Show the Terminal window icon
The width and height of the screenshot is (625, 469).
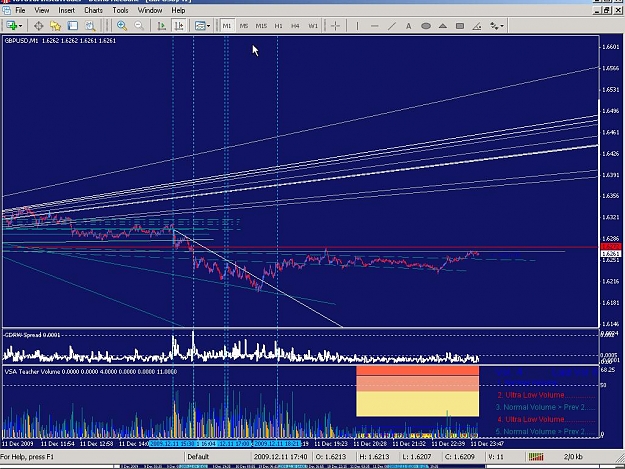point(73,26)
